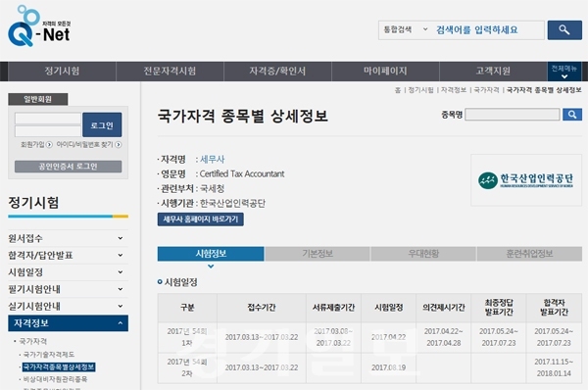Click the 아이디/비밀번호 찾기 link

84,145
